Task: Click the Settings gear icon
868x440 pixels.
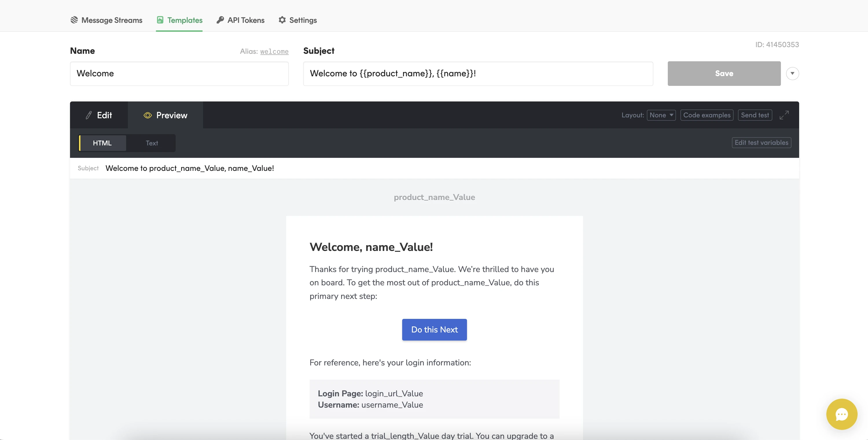Action: tap(282, 20)
